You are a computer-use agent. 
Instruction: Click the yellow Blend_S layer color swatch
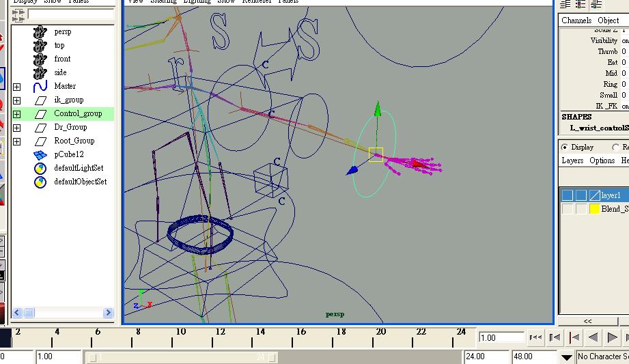594,209
